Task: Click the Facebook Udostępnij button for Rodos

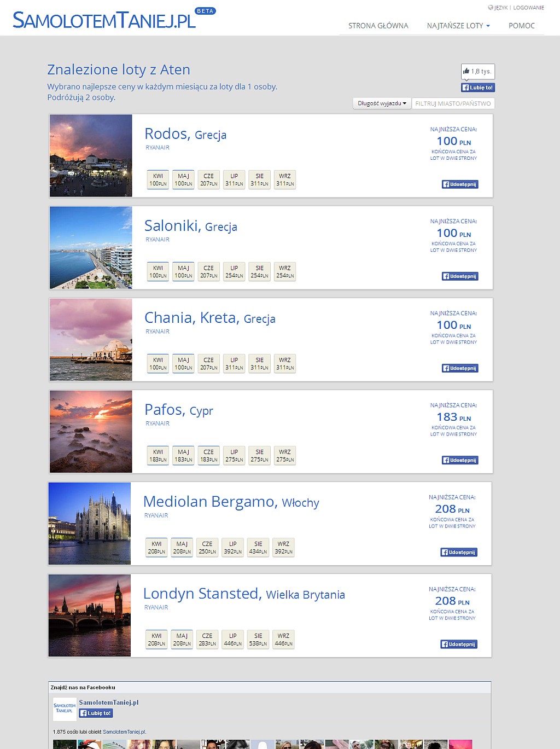Action: coord(460,184)
